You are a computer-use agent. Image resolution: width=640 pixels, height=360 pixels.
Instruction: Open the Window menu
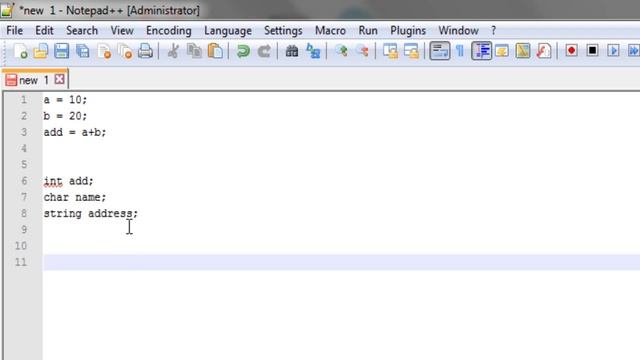click(x=458, y=31)
